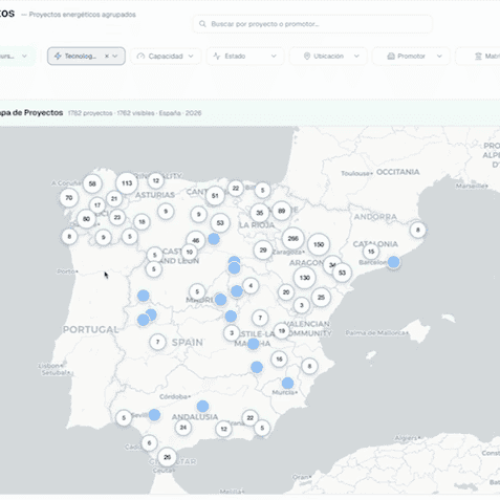Open the cluster marker labeled 150
This screenshot has height=500, width=500.
pyautogui.click(x=319, y=244)
